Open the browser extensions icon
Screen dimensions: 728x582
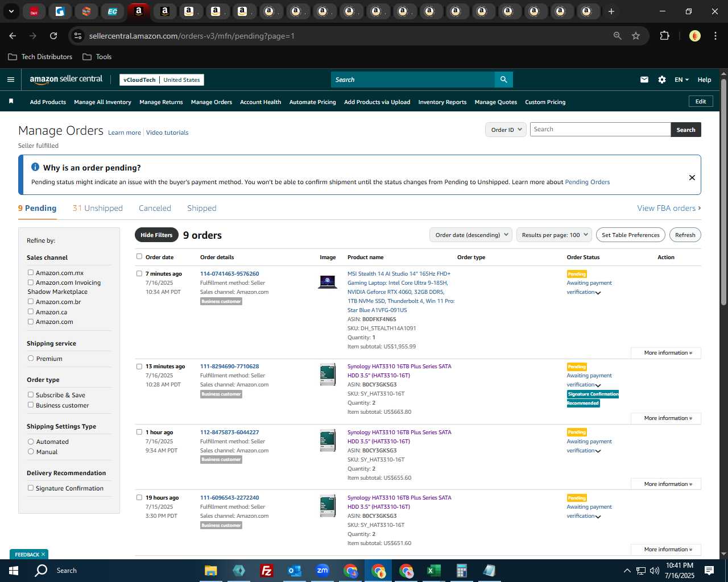[664, 36]
